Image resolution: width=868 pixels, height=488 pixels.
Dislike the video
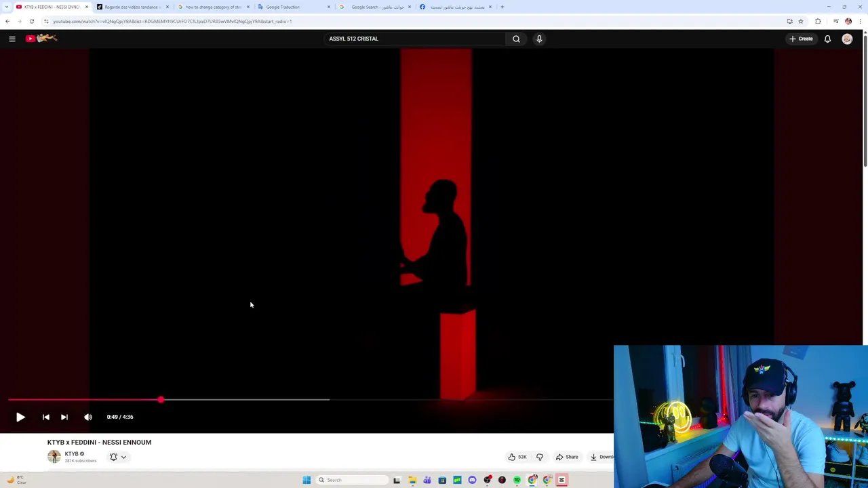[x=540, y=457]
